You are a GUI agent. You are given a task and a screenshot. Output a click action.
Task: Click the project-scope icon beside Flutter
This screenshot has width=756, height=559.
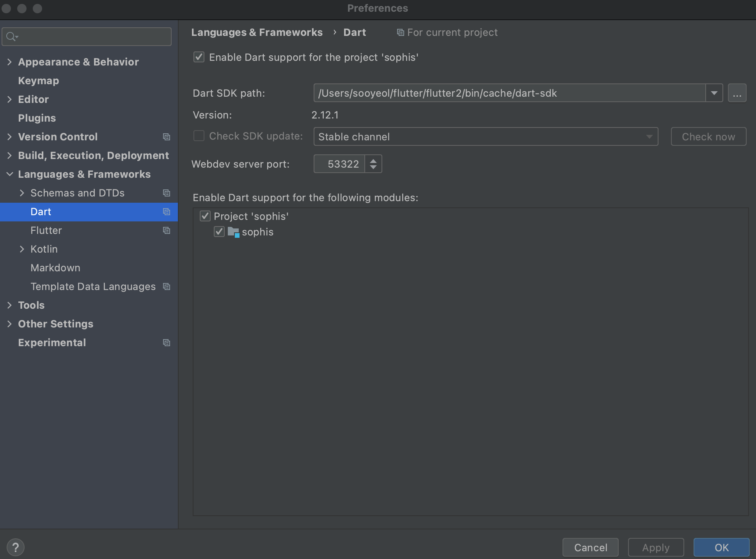pyautogui.click(x=167, y=230)
